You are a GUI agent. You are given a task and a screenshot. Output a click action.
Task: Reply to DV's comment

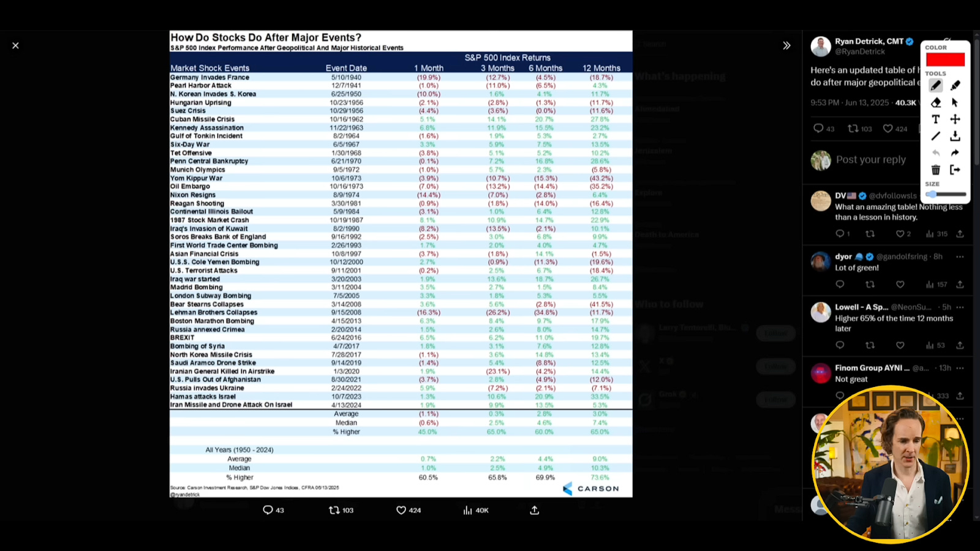pos(842,234)
